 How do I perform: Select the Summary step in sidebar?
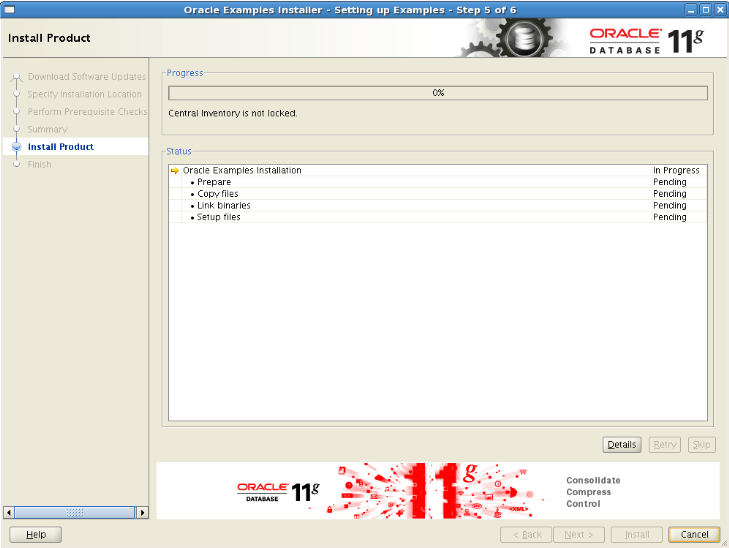click(47, 129)
